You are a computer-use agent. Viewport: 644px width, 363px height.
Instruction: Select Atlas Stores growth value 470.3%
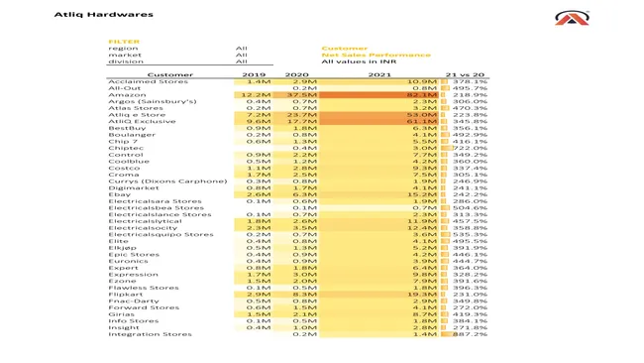coord(470,108)
